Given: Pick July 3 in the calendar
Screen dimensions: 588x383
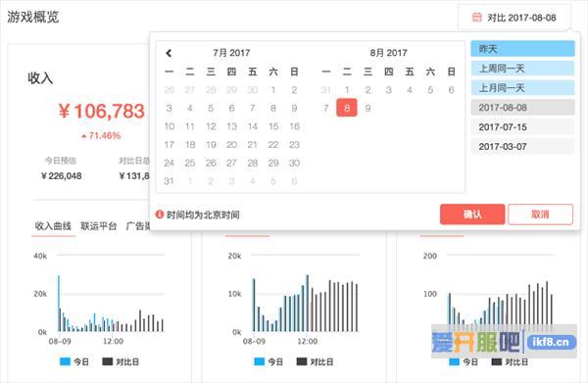Looking at the screenshot, I should (x=170, y=109).
